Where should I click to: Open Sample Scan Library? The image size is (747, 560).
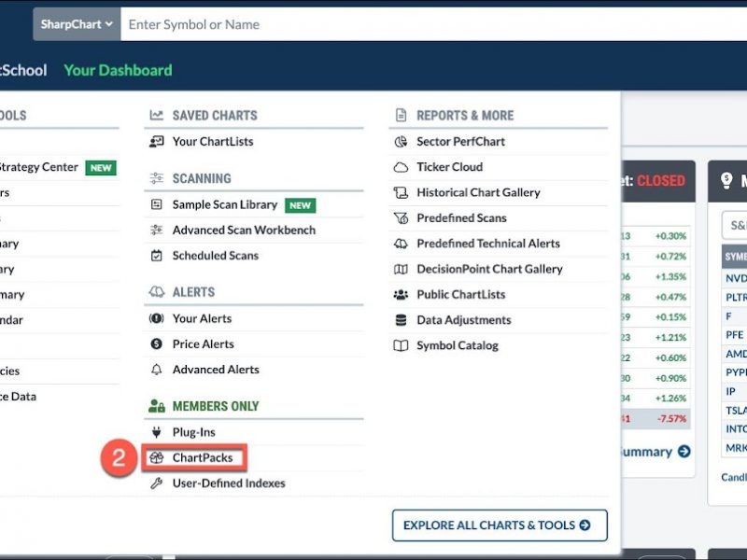pos(225,204)
